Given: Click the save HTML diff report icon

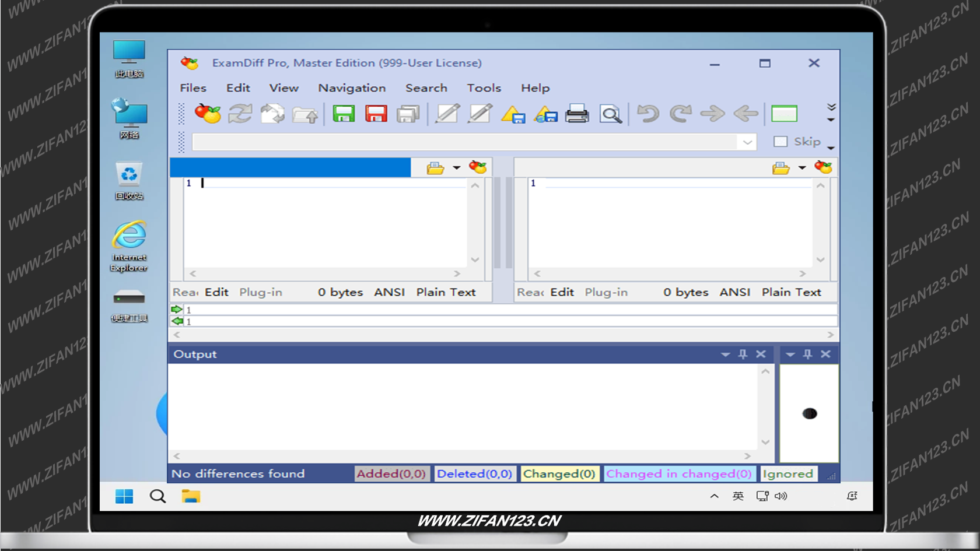Looking at the screenshot, I should 546,114.
